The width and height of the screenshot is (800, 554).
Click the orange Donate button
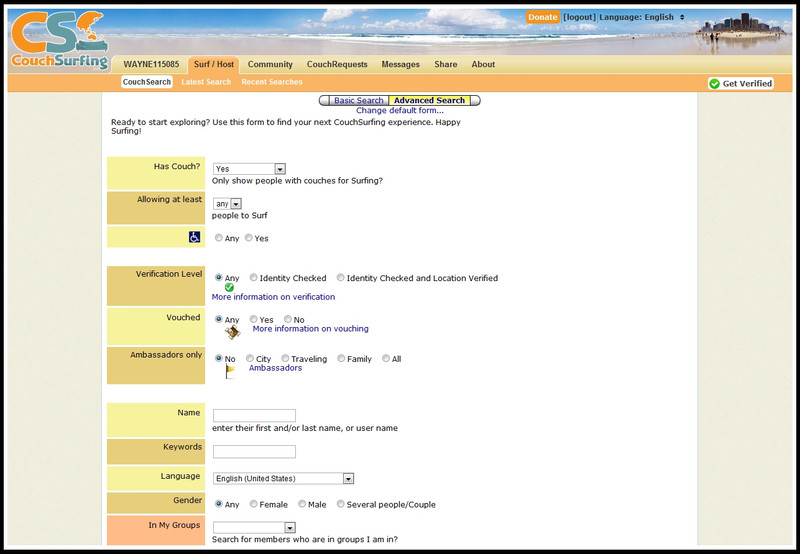click(x=543, y=17)
